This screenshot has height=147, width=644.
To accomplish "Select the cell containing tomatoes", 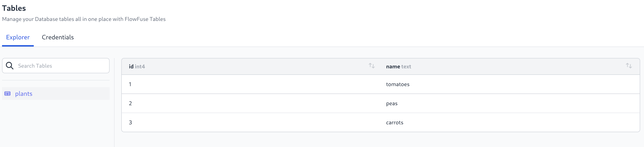I will pos(398,84).
